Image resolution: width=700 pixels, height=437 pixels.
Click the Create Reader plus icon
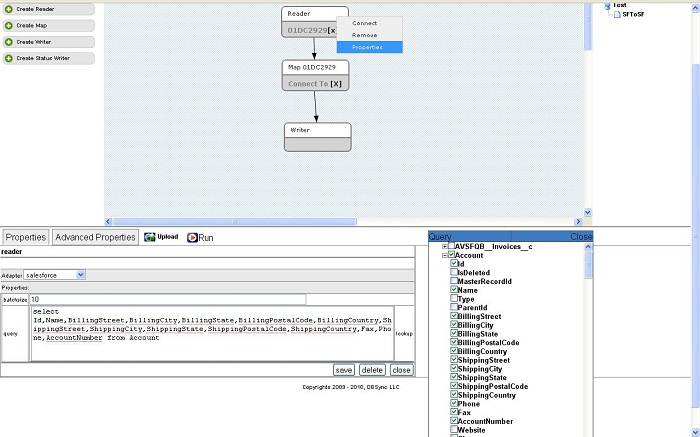(8, 9)
